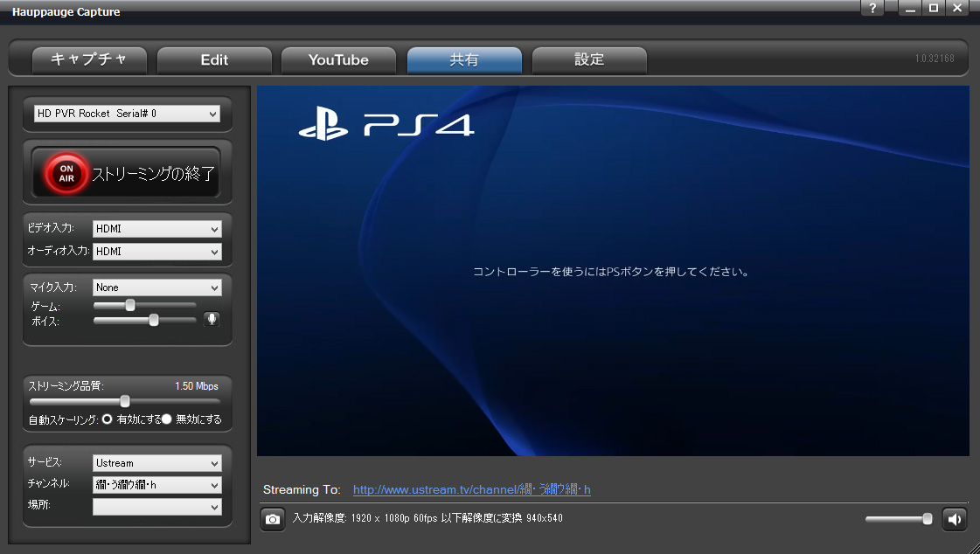Open the オーディオ入力 HDMI dropdown
Screen dimensions: 980x554
coord(156,251)
